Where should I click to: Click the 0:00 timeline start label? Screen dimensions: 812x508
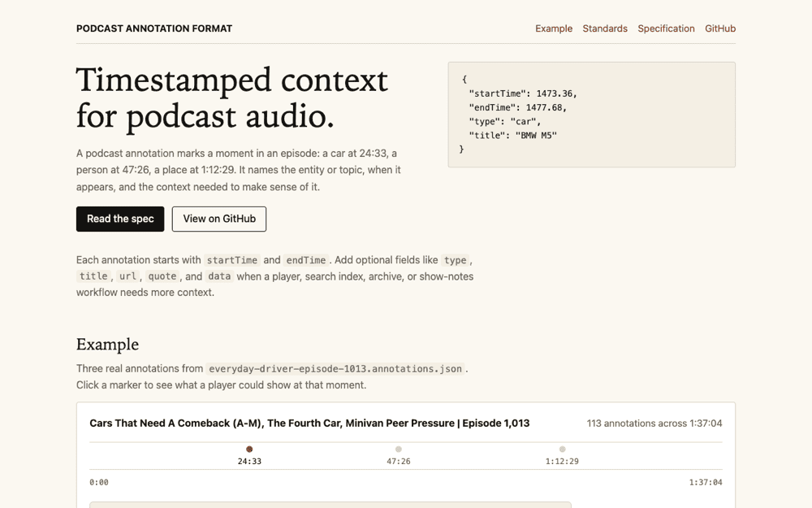(99, 483)
